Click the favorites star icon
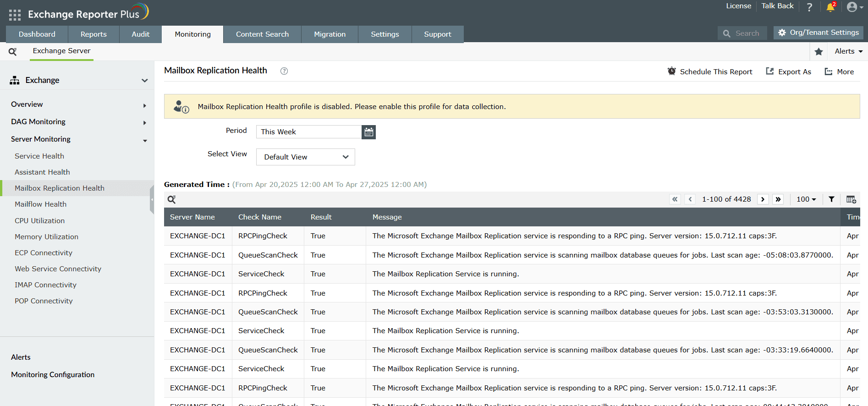The height and width of the screenshot is (406, 868). [819, 52]
